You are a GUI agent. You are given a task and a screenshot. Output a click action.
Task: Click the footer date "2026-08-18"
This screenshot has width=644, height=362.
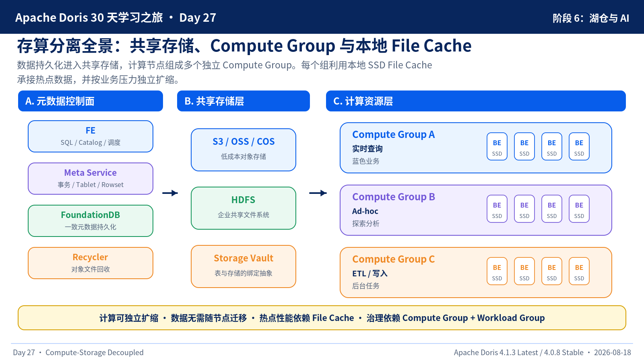coord(613,352)
